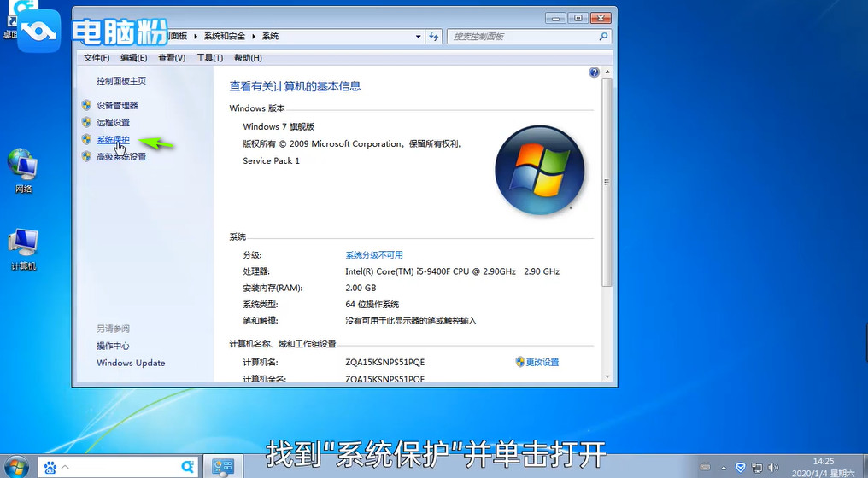The height and width of the screenshot is (478, 868).
Task: Click the security shield tray icon
Action: pyautogui.click(x=741, y=468)
